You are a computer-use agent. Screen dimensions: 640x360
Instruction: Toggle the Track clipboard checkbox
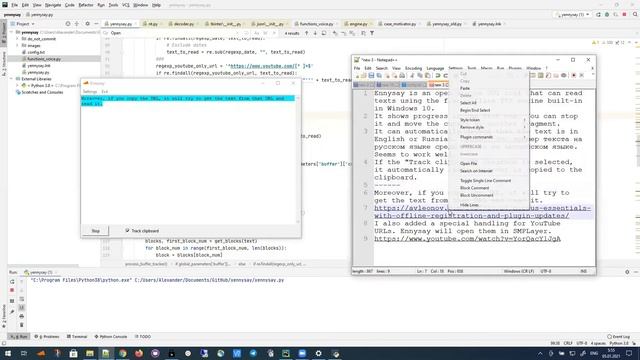click(x=127, y=231)
